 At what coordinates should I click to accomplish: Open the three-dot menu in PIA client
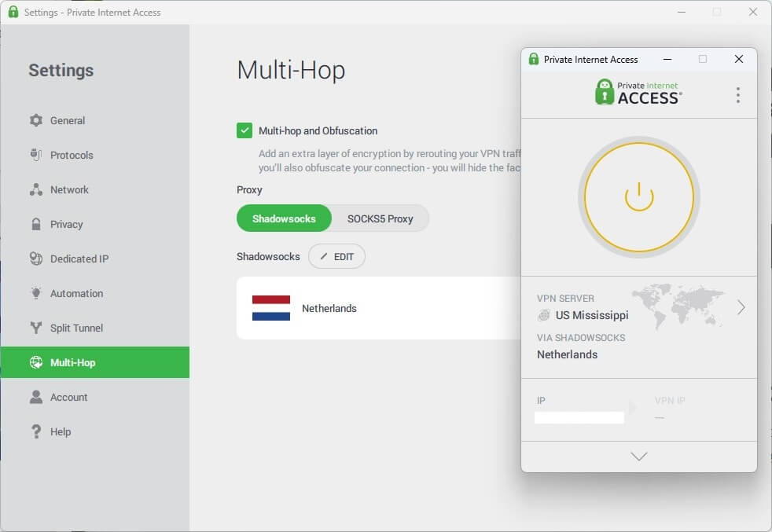coord(738,95)
